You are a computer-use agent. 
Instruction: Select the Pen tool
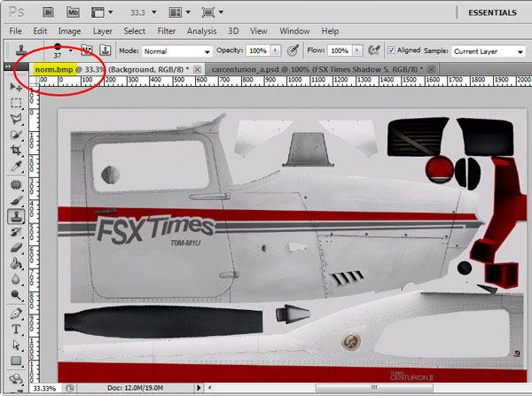[16, 313]
